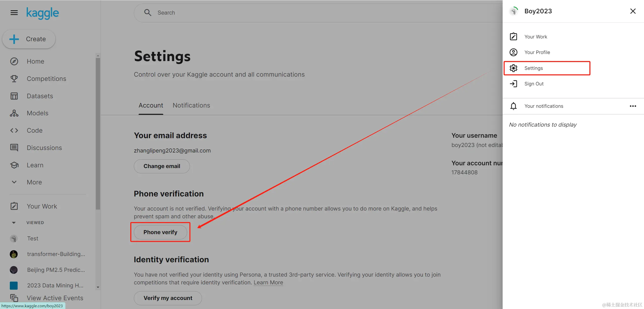The image size is (644, 309).
Task: Expand the More section in sidebar
Action: [x=14, y=182]
